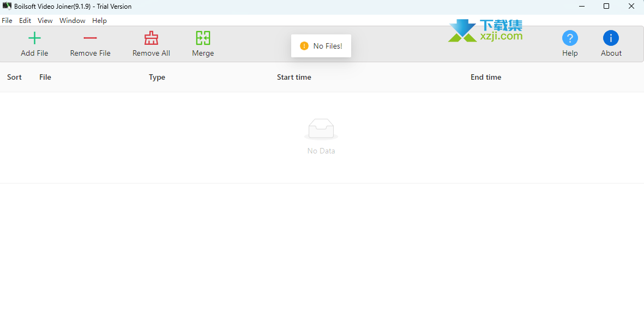The width and height of the screenshot is (644, 332).
Task: Open the Window menu
Action: [x=73, y=21]
